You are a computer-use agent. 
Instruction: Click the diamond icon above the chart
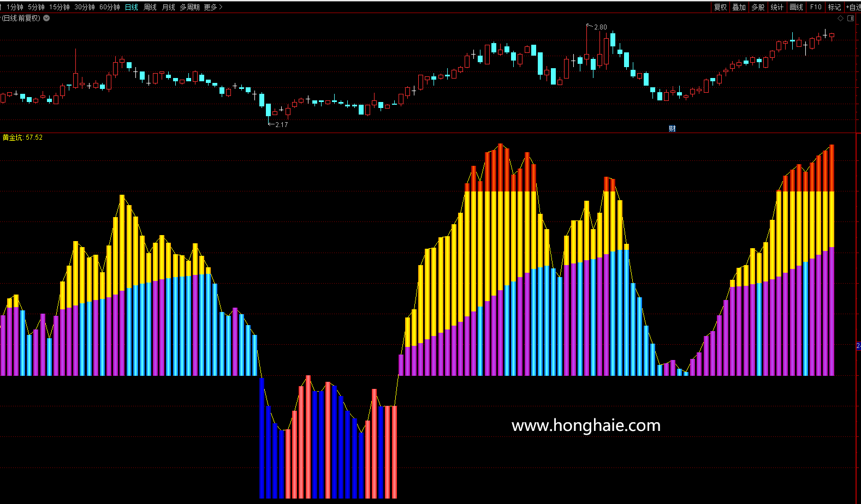840,19
